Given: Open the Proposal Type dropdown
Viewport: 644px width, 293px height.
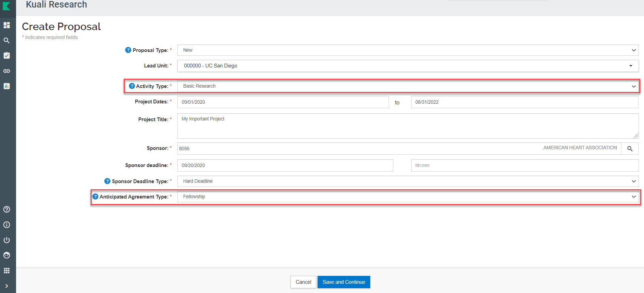Looking at the screenshot, I should (x=408, y=50).
